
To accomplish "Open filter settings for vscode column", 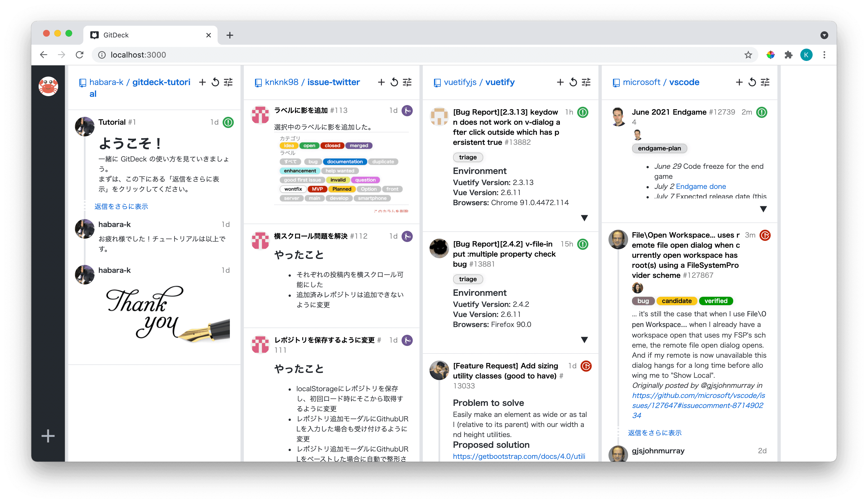I will click(x=765, y=82).
